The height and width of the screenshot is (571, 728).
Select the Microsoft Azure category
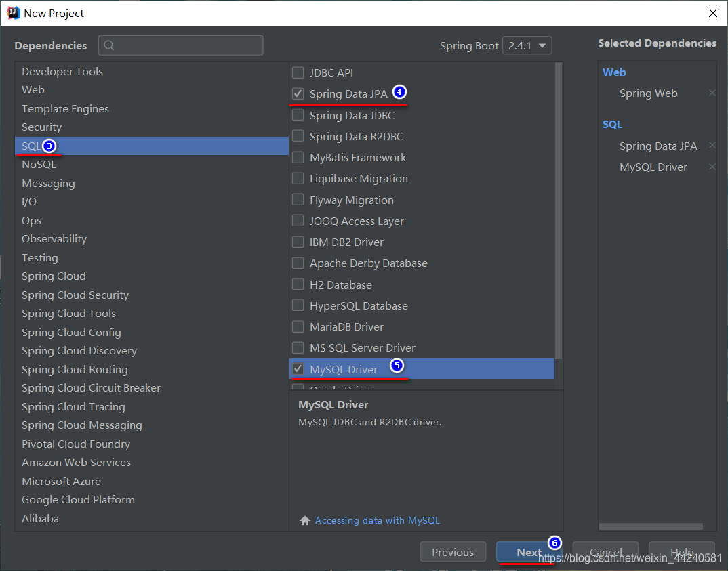tap(152, 481)
